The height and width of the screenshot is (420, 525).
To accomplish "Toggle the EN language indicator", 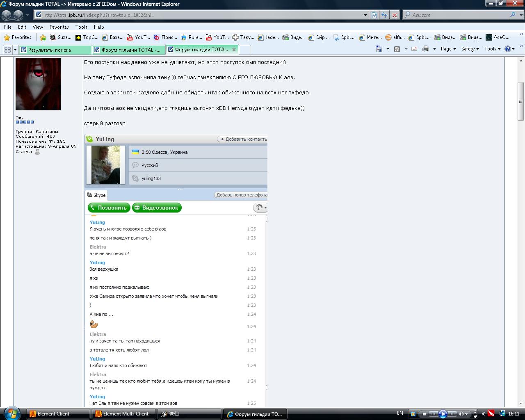I will (x=400, y=413).
